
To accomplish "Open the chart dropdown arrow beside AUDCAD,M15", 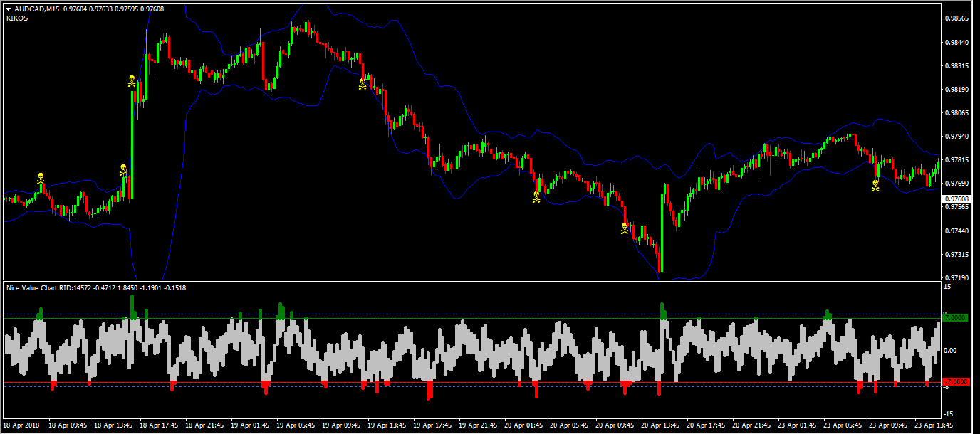I will point(8,9).
